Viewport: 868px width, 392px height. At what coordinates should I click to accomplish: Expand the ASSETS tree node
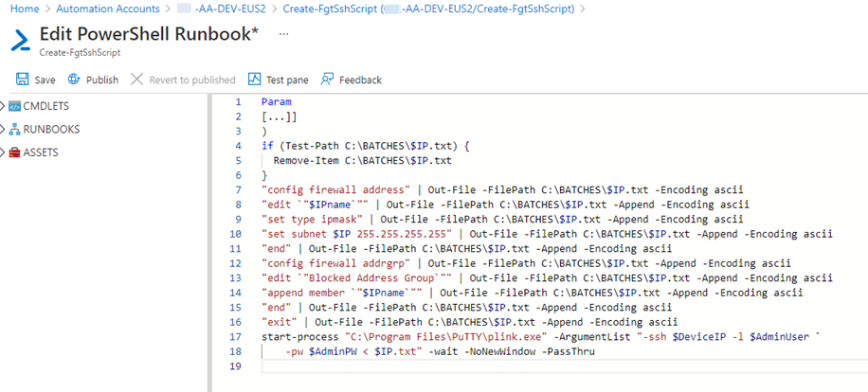4,151
